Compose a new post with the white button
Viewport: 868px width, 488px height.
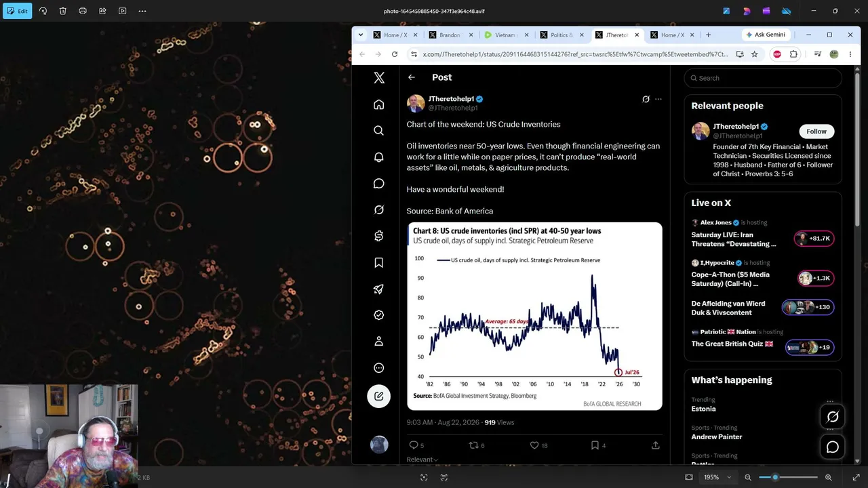pos(379,396)
